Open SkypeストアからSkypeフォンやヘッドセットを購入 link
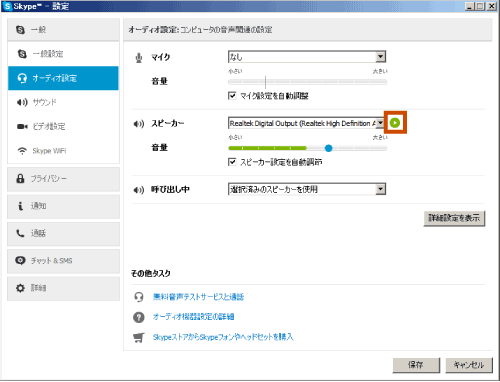 (x=223, y=337)
